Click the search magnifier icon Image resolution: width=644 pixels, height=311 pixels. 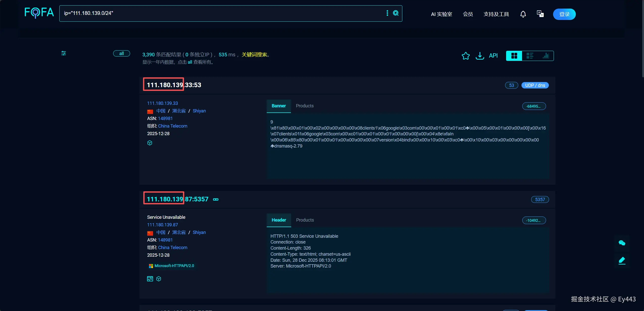396,13
